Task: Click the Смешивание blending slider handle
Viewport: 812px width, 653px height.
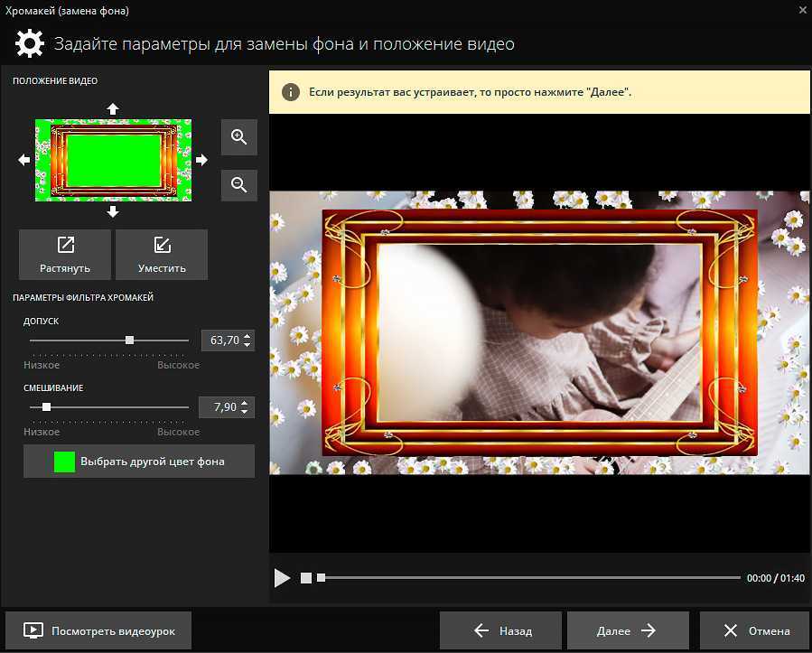Action: [x=47, y=407]
